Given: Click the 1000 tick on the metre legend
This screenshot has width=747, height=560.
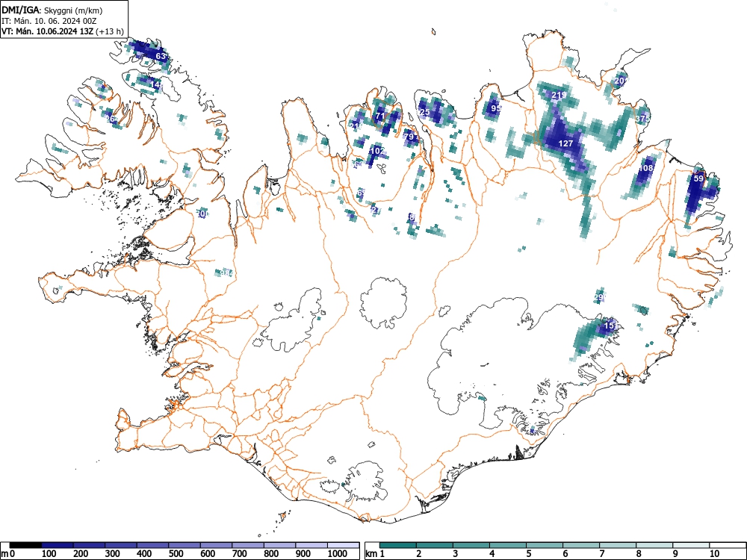Looking at the screenshot, I should (x=338, y=554).
